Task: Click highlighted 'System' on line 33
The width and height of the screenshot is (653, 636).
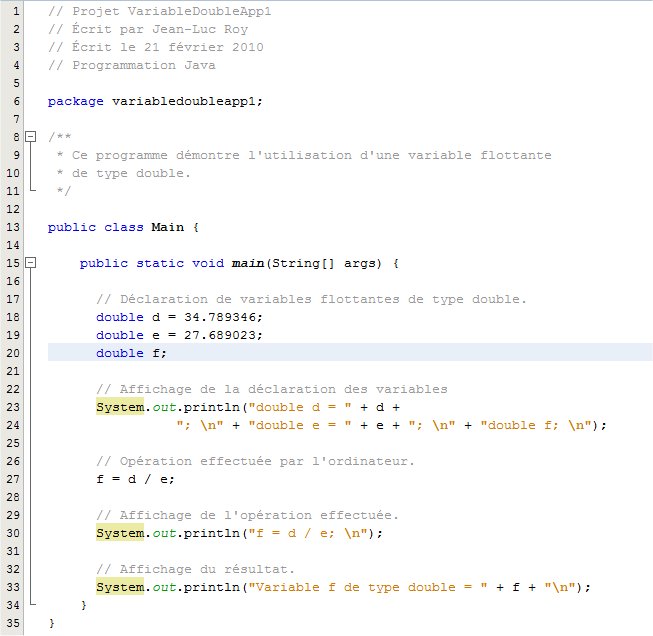Action: [x=120, y=587]
